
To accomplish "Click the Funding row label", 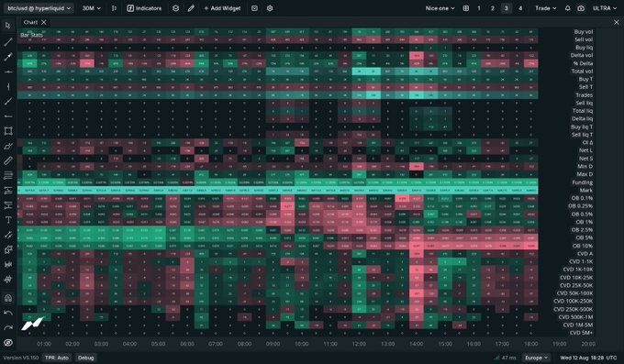I will [582, 182].
